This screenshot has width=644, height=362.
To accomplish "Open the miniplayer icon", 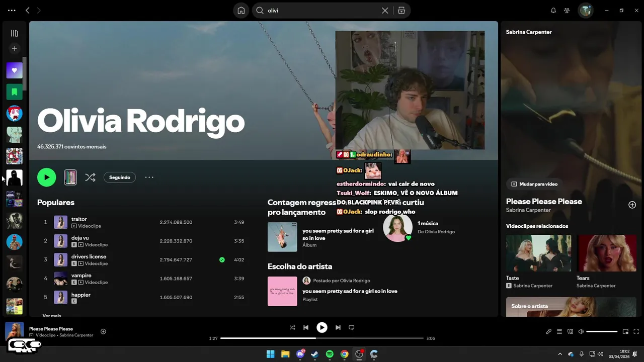I will click(625, 332).
